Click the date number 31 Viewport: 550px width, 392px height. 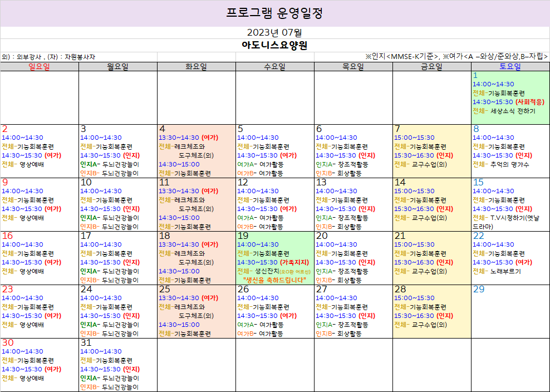pyautogui.click(x=86, y=342)
